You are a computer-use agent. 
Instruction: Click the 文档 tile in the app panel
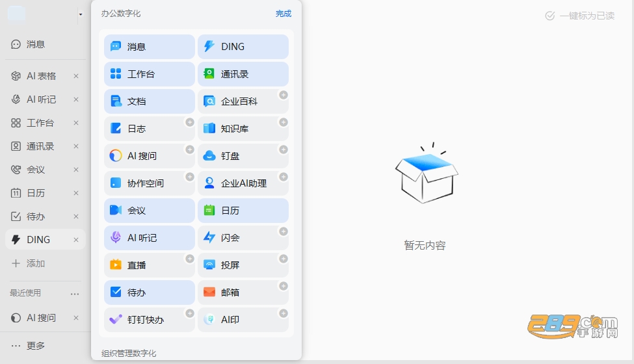pyautogui.click(x=149, y=101)
